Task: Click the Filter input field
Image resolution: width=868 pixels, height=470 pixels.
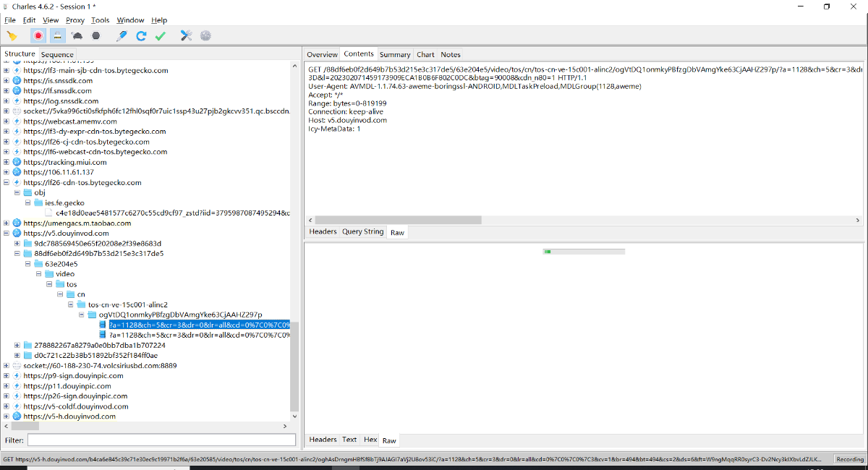Action: click(161, 440)
